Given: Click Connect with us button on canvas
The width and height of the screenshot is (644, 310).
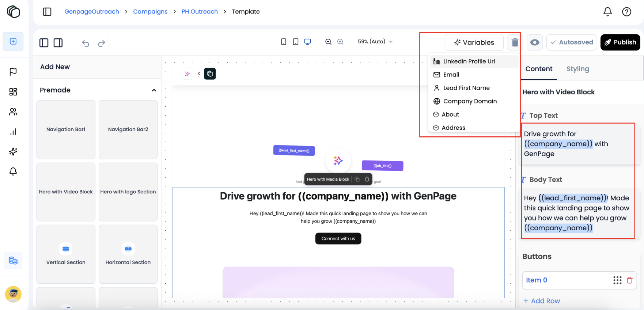Looking at the screenshot, I should (x=338, y=239).
